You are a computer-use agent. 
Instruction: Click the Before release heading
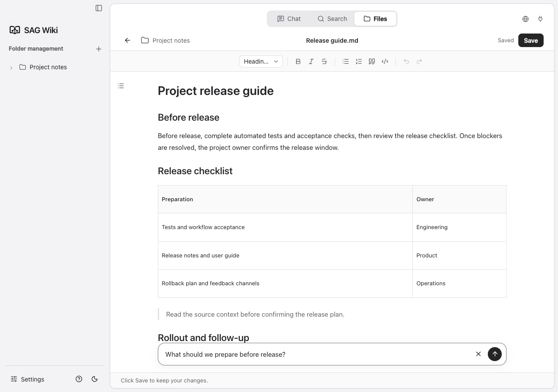point(188,118)
